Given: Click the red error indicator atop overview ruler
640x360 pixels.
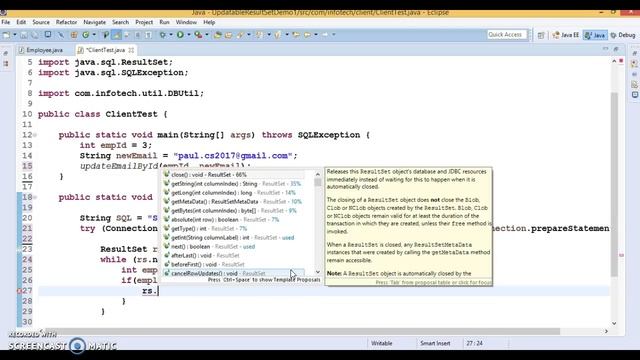Looking at the screenshot, I should point(621,61).
